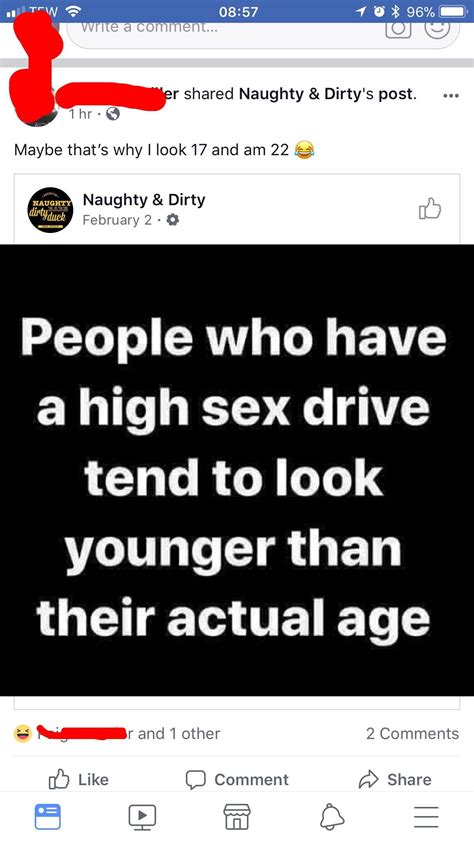Tap the Comment button under the post
Image resolution: width=474 pixels, height=842 pixels.
pyautogui.click(x=237, y=779)
